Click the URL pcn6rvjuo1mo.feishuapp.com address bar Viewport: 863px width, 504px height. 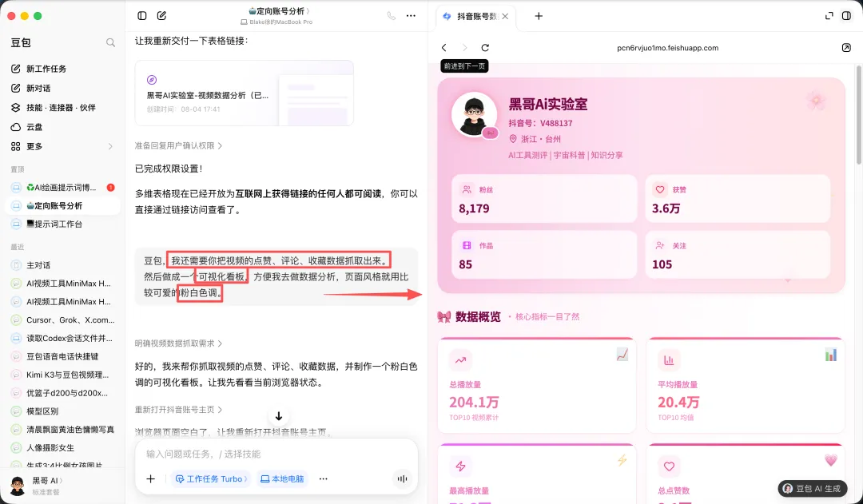[667, 48]
